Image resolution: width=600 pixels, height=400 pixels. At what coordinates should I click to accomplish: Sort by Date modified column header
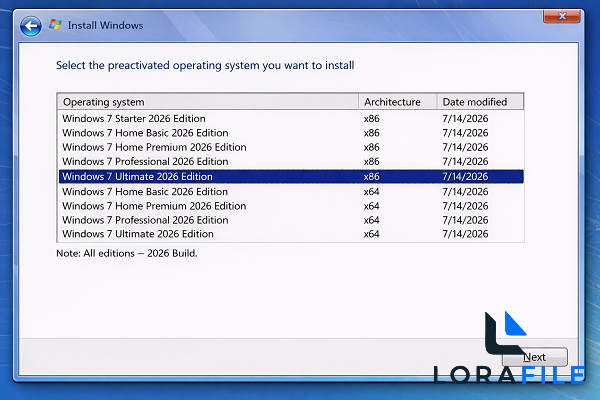coord(480,102)
